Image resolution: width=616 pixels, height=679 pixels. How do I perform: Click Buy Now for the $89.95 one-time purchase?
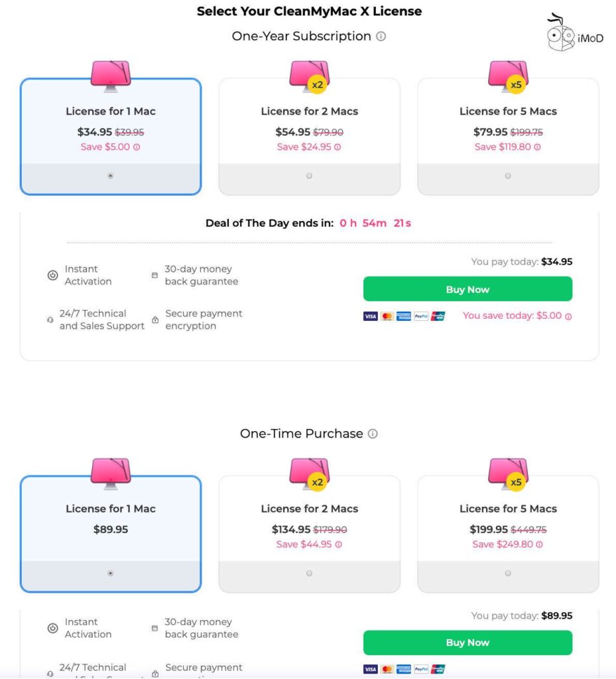tap(467, 643)
